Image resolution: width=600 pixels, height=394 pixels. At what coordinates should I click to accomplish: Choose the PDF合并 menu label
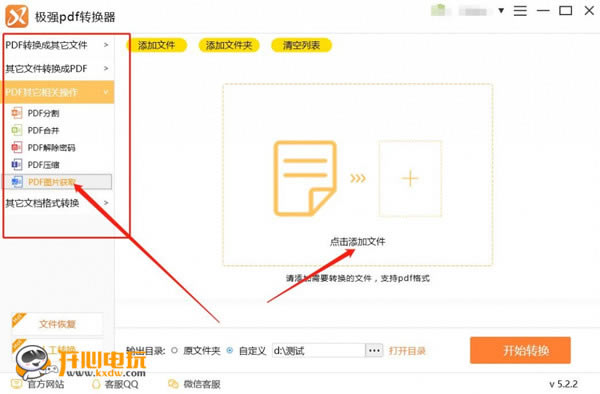pyautogui.click(x=43, y=130)
